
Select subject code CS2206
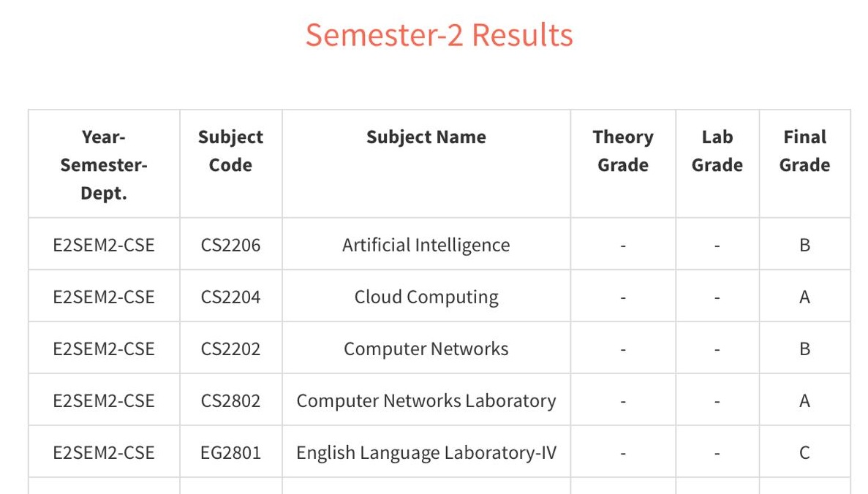click(x=231, y=245)
